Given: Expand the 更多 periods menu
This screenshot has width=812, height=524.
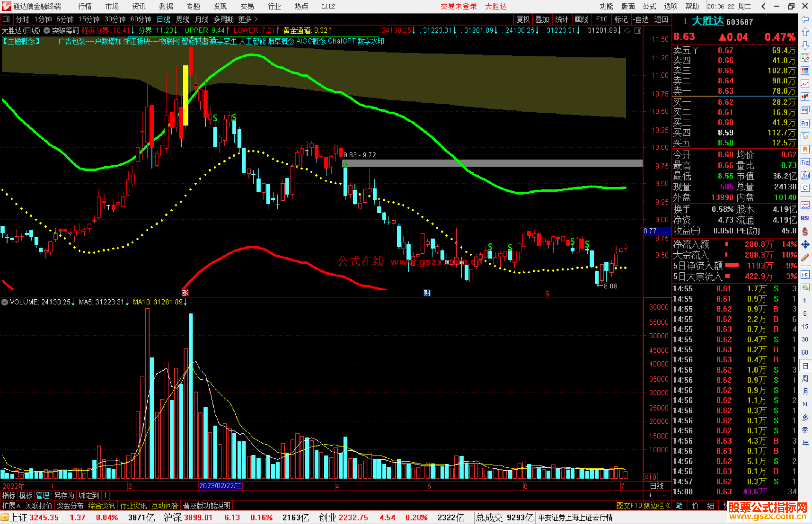Looking at the screenshot, I should (248, 19).
